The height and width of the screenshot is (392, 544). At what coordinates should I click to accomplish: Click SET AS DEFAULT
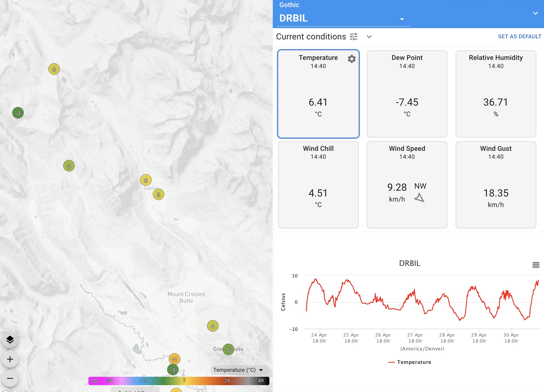(520, 37)
